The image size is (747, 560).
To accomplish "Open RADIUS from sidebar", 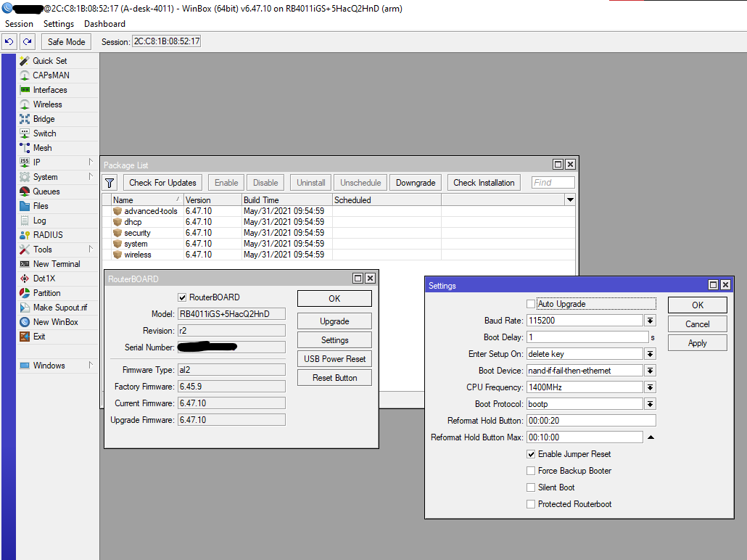I will 57,235.
